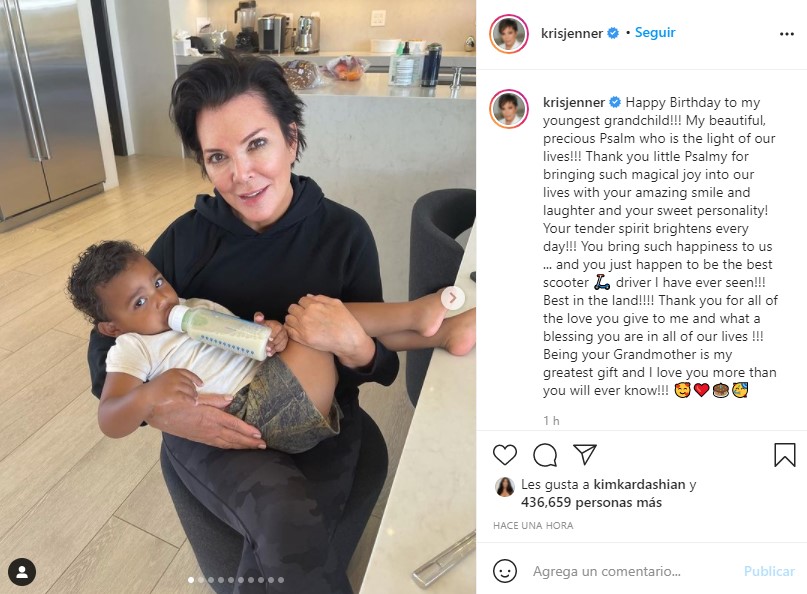Click the Publicar comment button
Screen dimensions: 807x594
(769, 571)
